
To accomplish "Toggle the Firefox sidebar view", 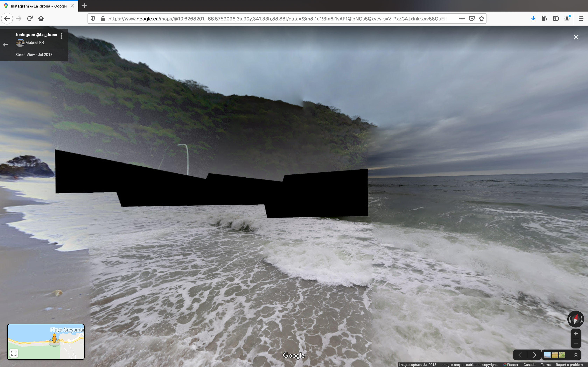I will [556, 19].
